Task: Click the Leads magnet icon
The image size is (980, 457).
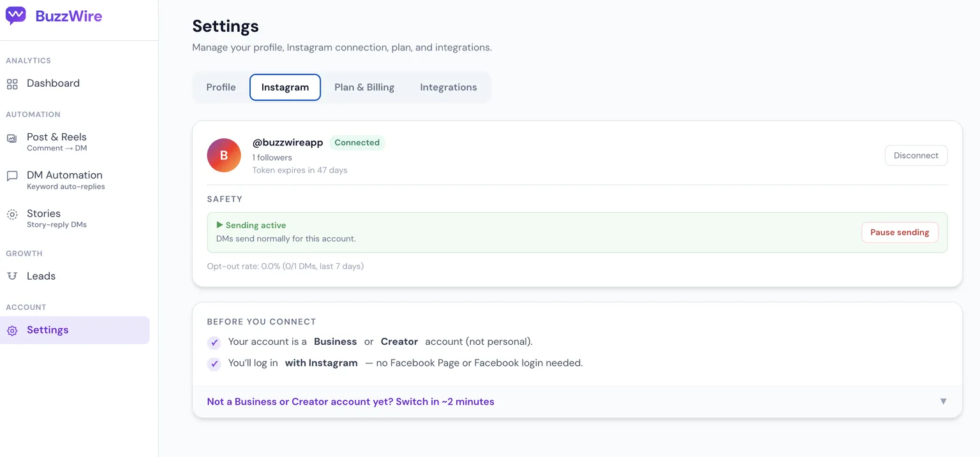Action: 12,276
